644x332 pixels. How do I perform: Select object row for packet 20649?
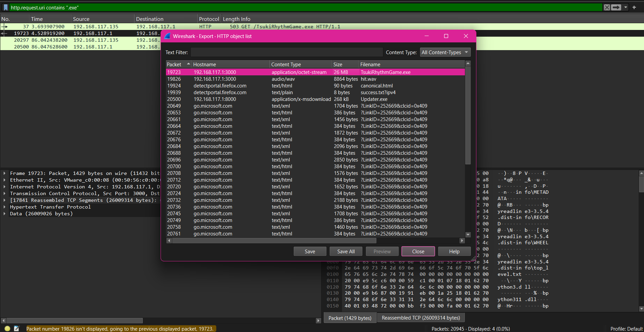(315, 106)
